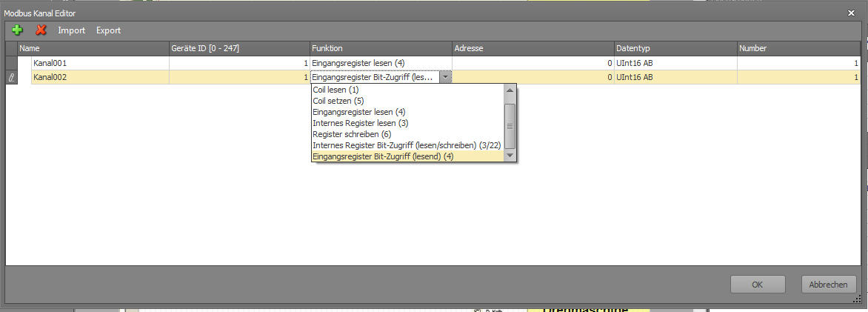Select the Kanal002 name cell
868x312 pixels.
pos(100,78)
